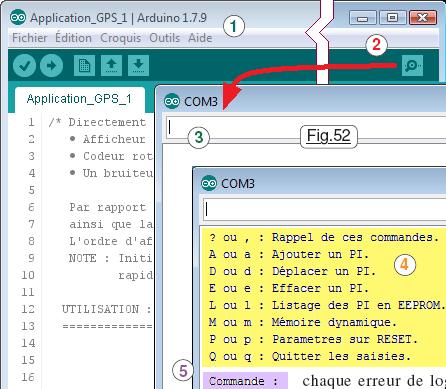Click the Save sketch down-arrow icon
The height and width of the screenshot is (389, 446).
[138, 66]
